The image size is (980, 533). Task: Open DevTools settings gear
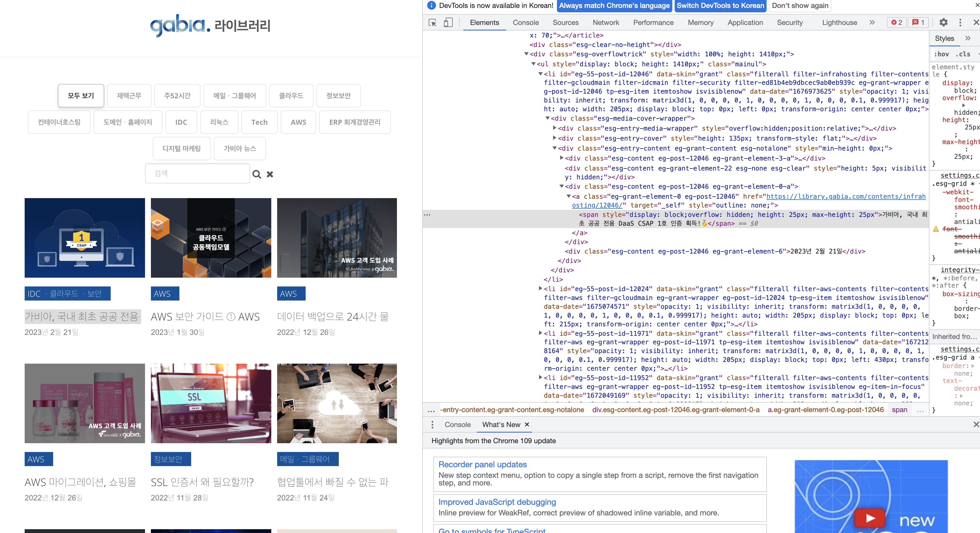tap(944, 22)
